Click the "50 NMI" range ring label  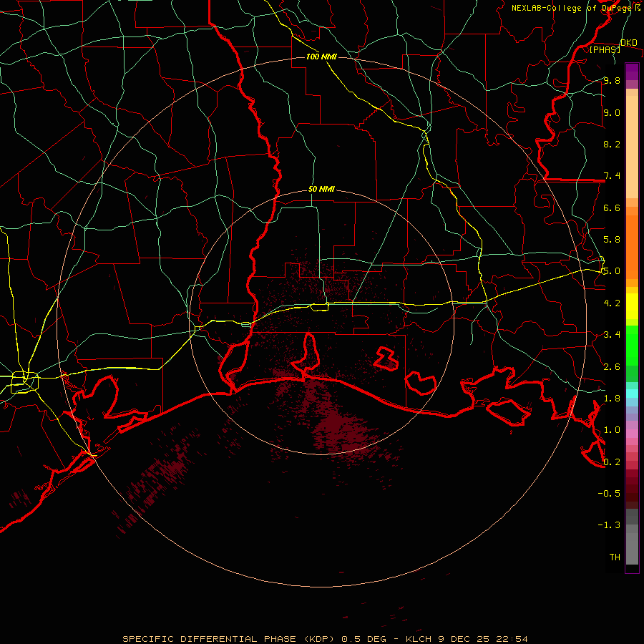click(321, 190)
